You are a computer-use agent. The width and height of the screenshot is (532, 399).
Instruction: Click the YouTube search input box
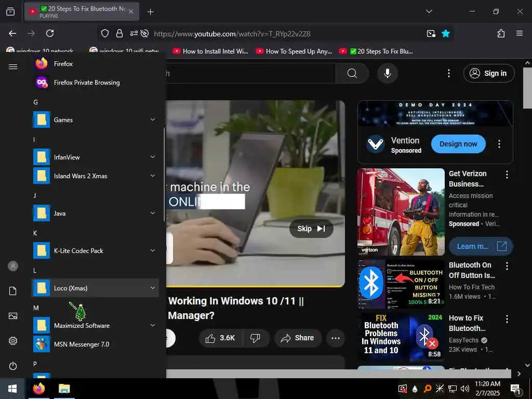pos(250,73)
